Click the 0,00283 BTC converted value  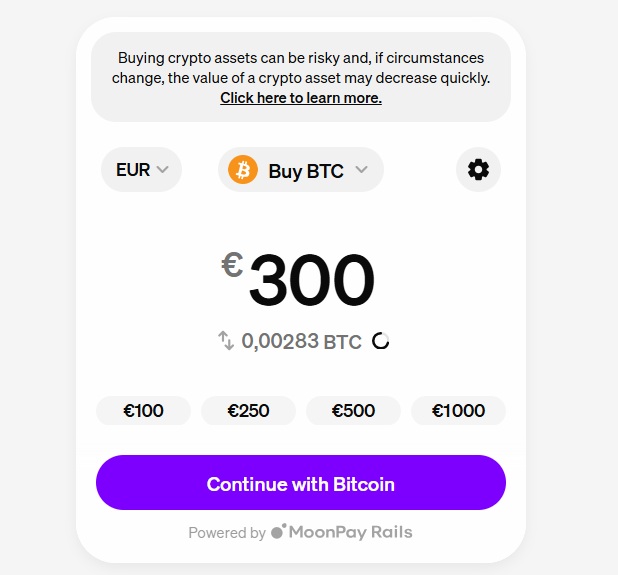click(x=301, y=341)
